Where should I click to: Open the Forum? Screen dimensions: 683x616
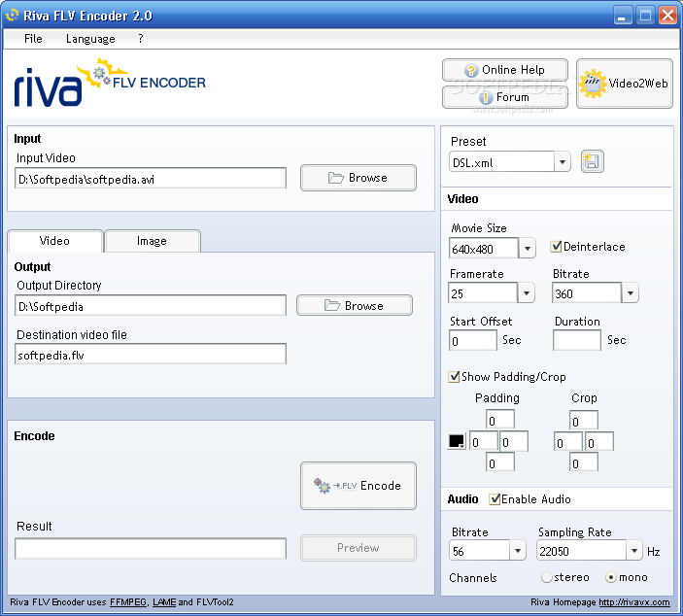pos(505,97)
